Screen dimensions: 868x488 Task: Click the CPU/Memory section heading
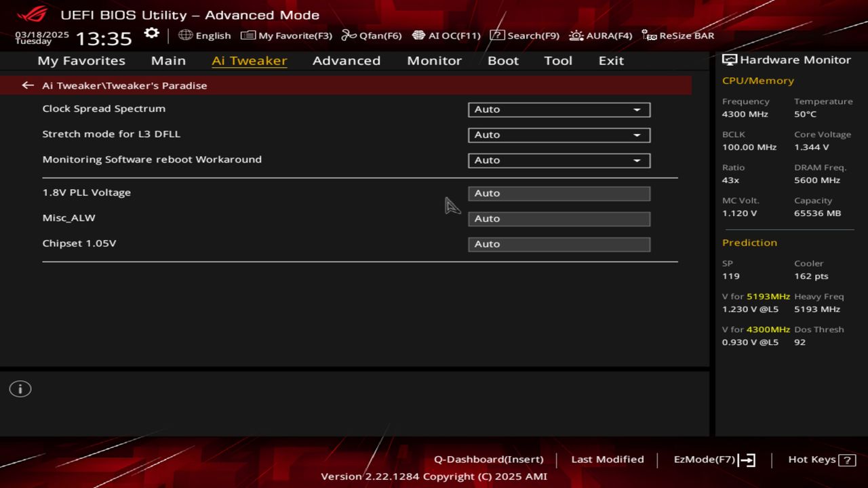[x=758, y=81]
